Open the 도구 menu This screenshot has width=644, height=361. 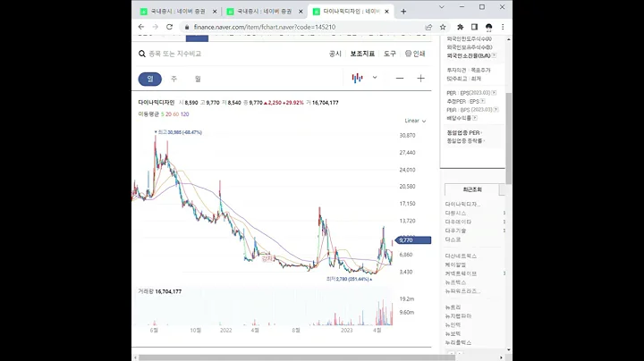390,54
